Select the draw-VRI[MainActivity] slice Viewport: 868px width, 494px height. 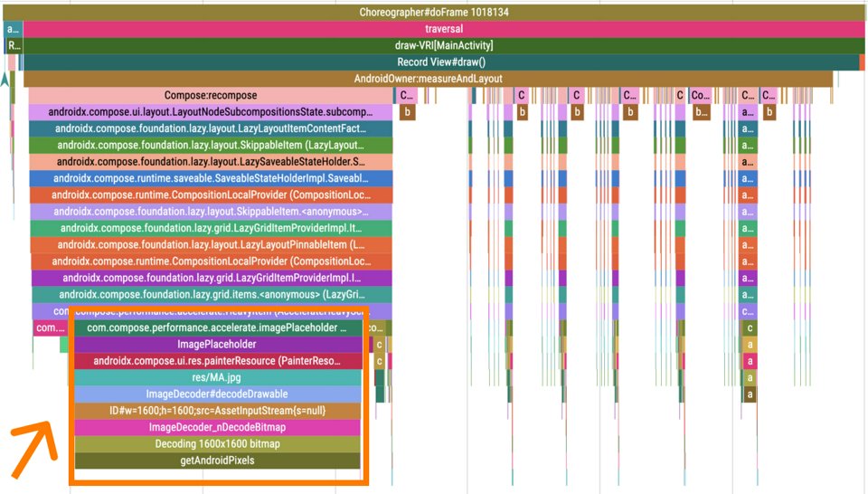coord(443,45)
